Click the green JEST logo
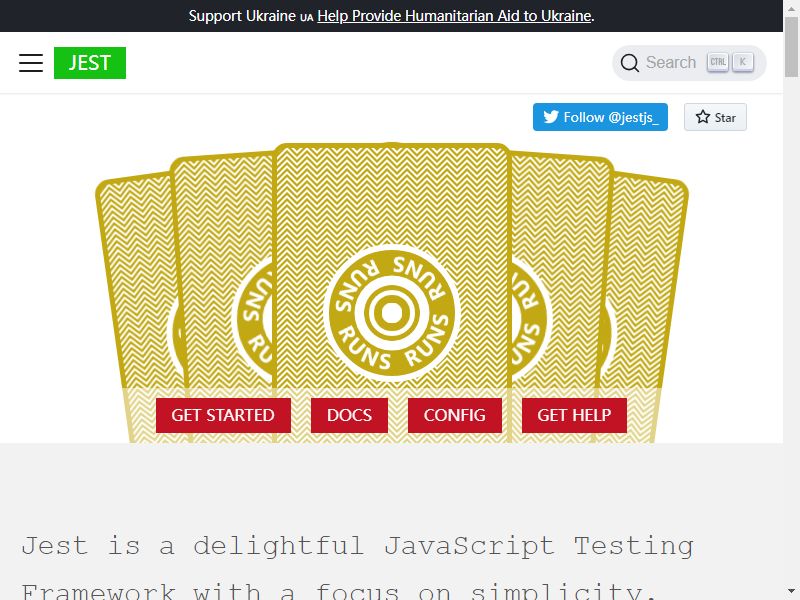Image resolution: width=800 pixels, height=600 pixels. coord(90,63)
